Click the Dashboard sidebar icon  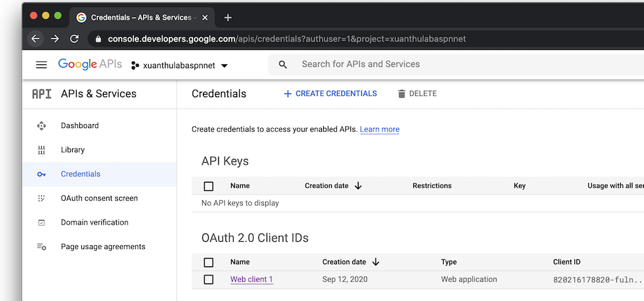(x=42, y=125)
